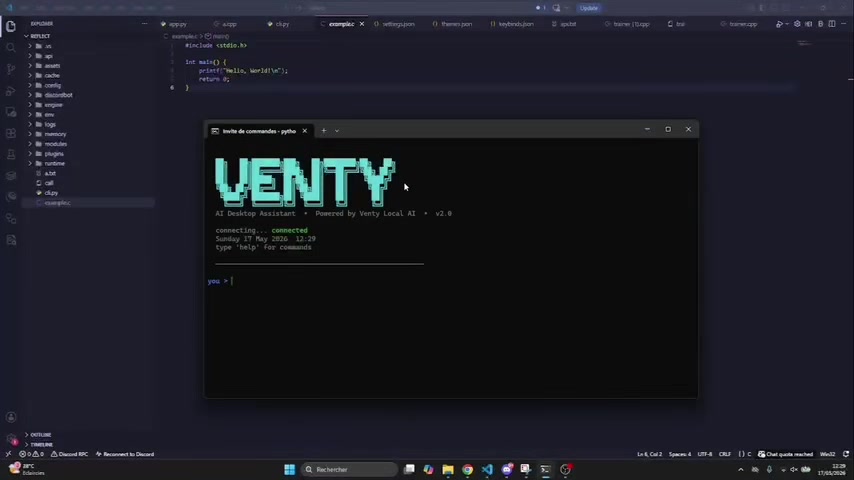
Task: Close the Invite de commandes terminal tab
Action: (304, 131)
